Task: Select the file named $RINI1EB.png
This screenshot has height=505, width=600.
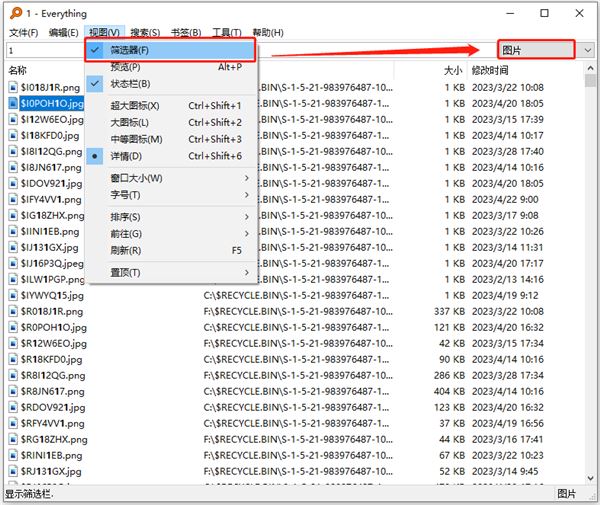Action: point(51,456)
